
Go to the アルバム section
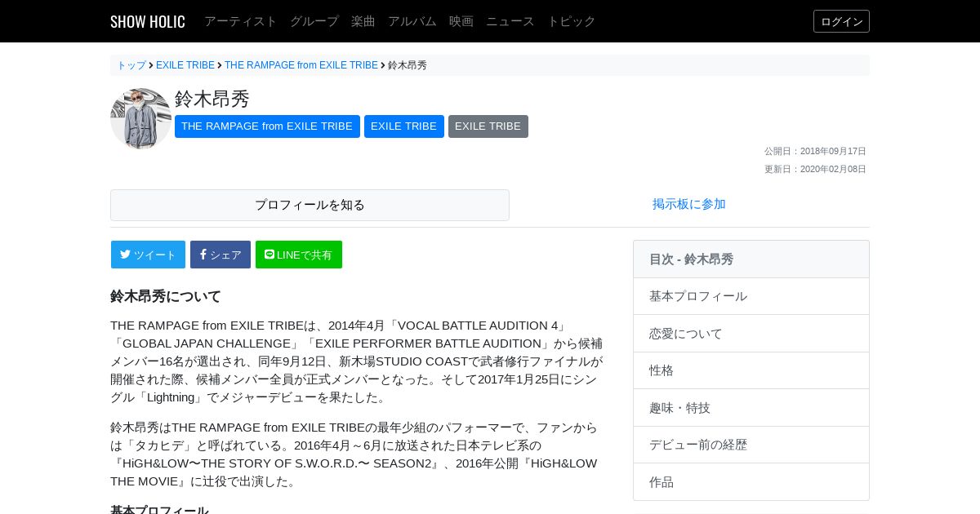(x=412, y=21)
